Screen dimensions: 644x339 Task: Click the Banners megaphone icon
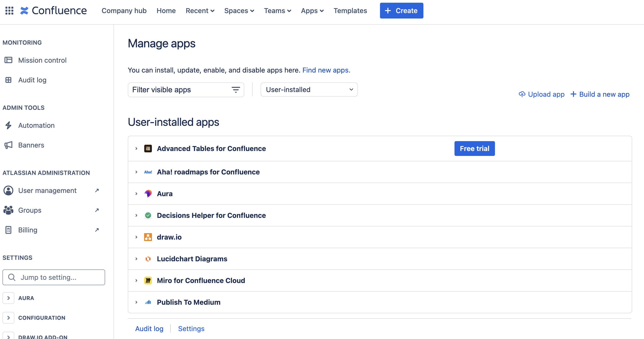pyautogui.click(x=8, y=145)
